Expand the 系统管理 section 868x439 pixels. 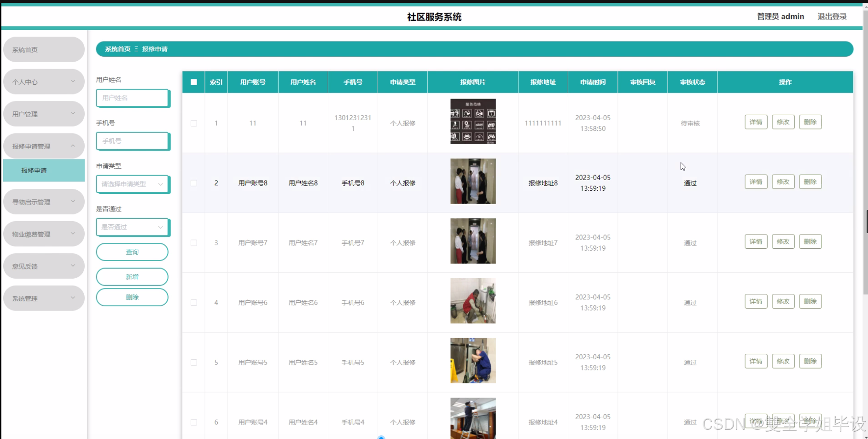click(44, 298)
